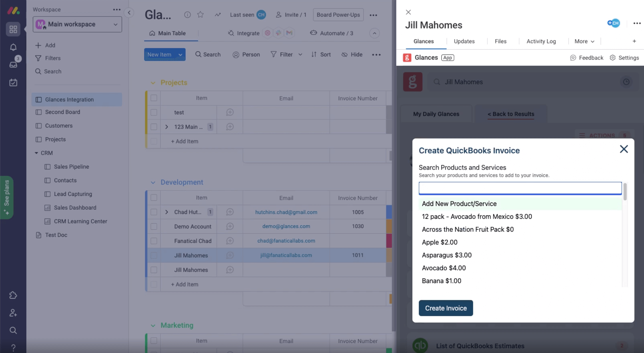Open item panel three-dots menu
This screenshot has width=644, height=353.
tap(637, 23)
